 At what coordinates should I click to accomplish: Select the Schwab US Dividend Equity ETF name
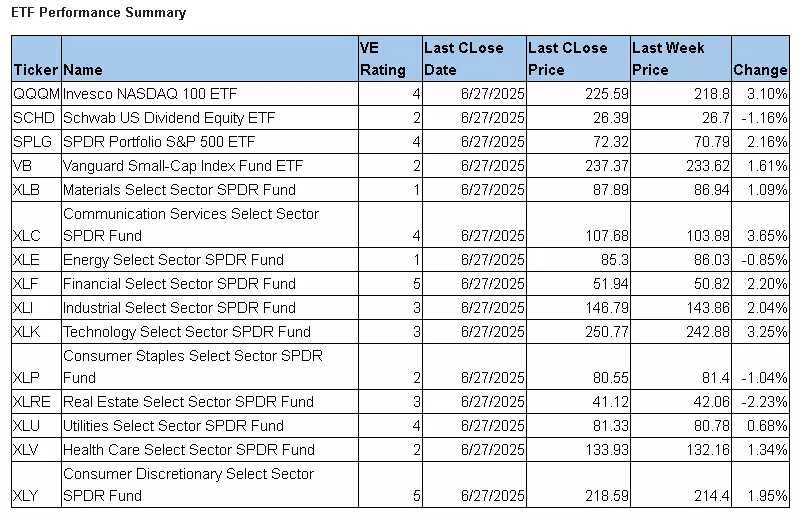pos(168,118)
